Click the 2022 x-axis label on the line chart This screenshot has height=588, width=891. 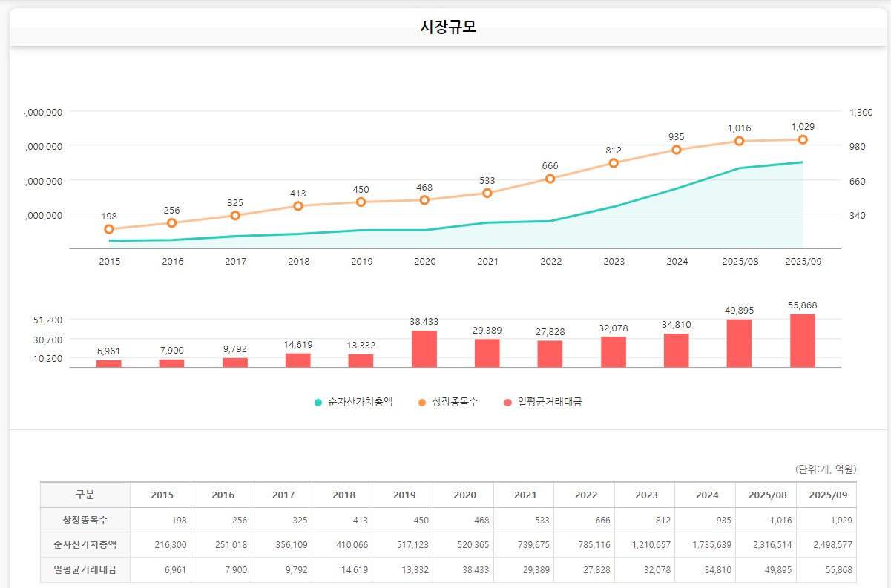(x=551, y=262)
